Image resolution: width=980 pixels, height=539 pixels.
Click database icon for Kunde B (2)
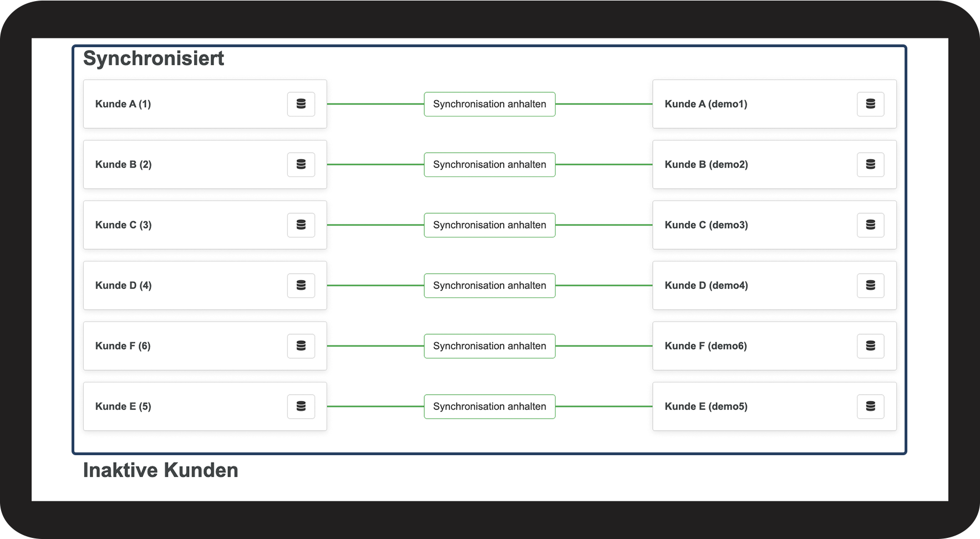click(301, 165)
